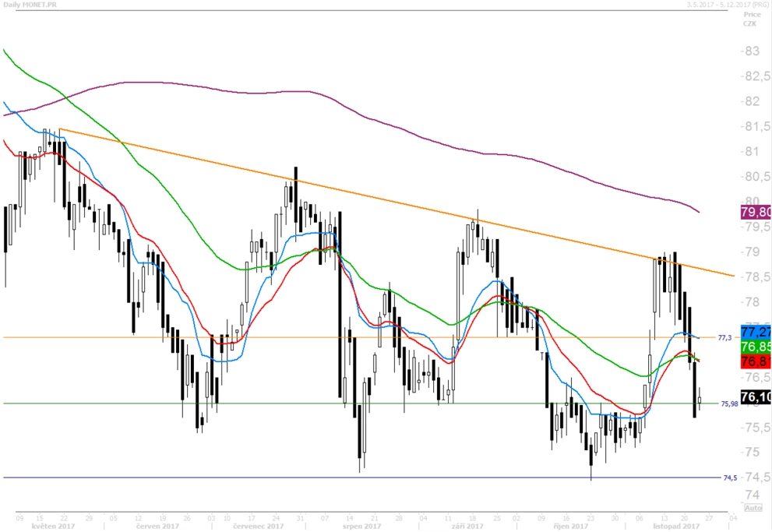Click the 75,98 support line label
The image size is (772, 532).
(729, 403)
